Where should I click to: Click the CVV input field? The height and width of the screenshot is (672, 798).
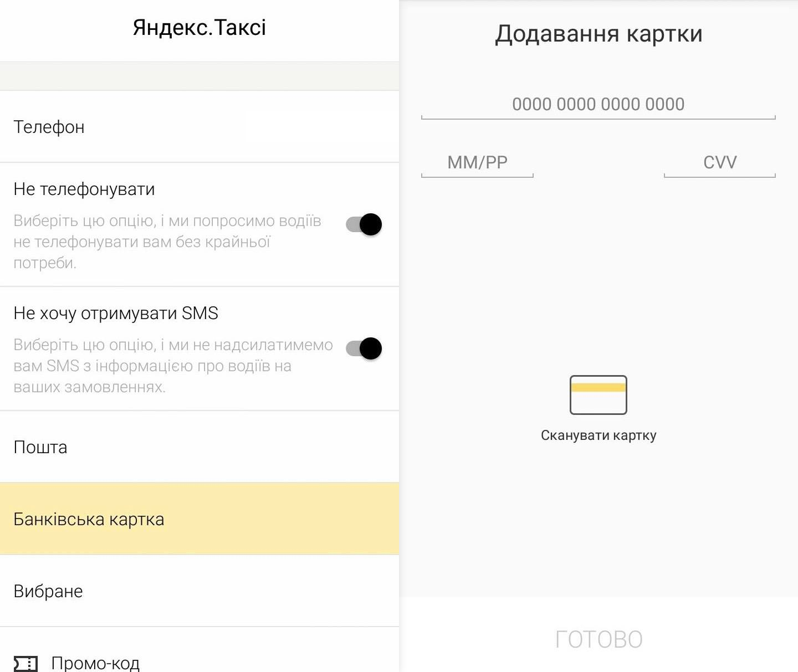(x=720, y=163)
